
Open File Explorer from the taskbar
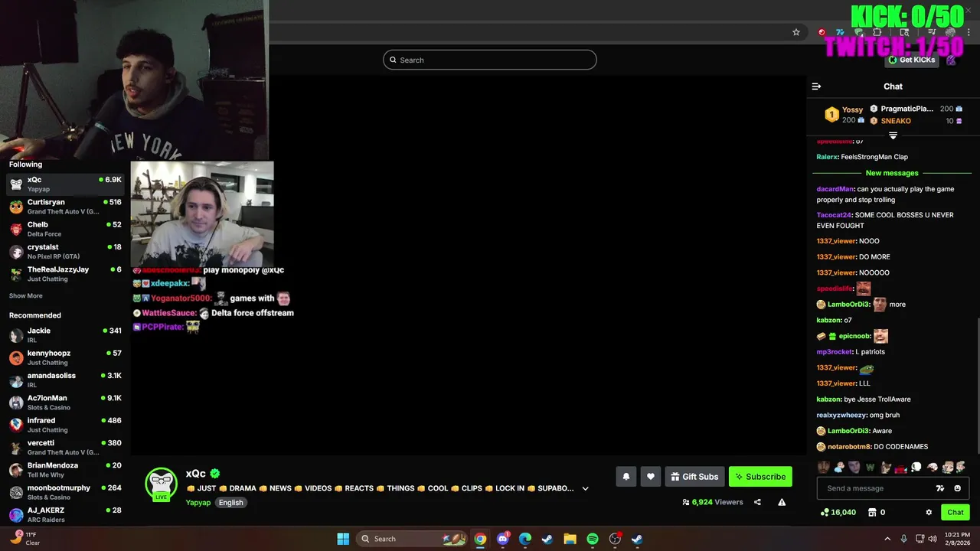pos(570,539)
